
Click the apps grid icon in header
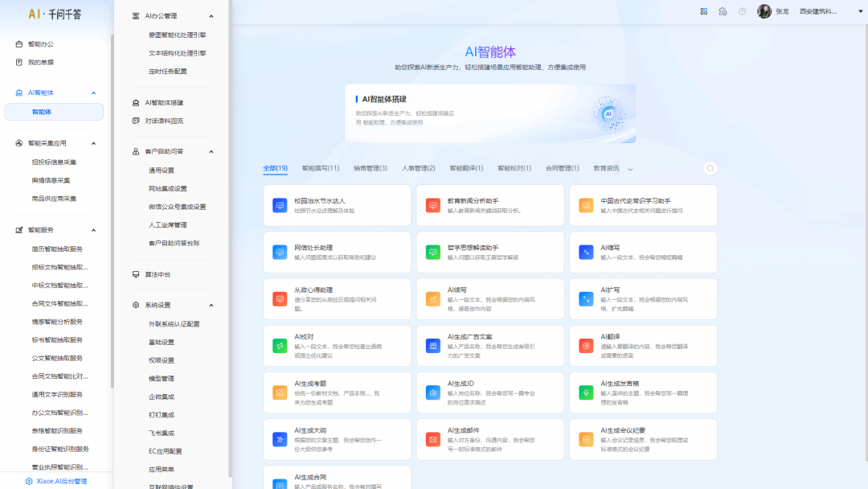703,11
